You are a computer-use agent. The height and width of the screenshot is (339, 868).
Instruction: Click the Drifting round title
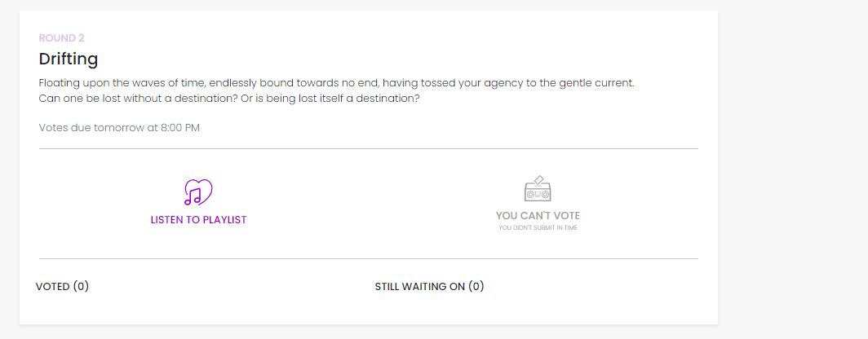tap(68, 59)
